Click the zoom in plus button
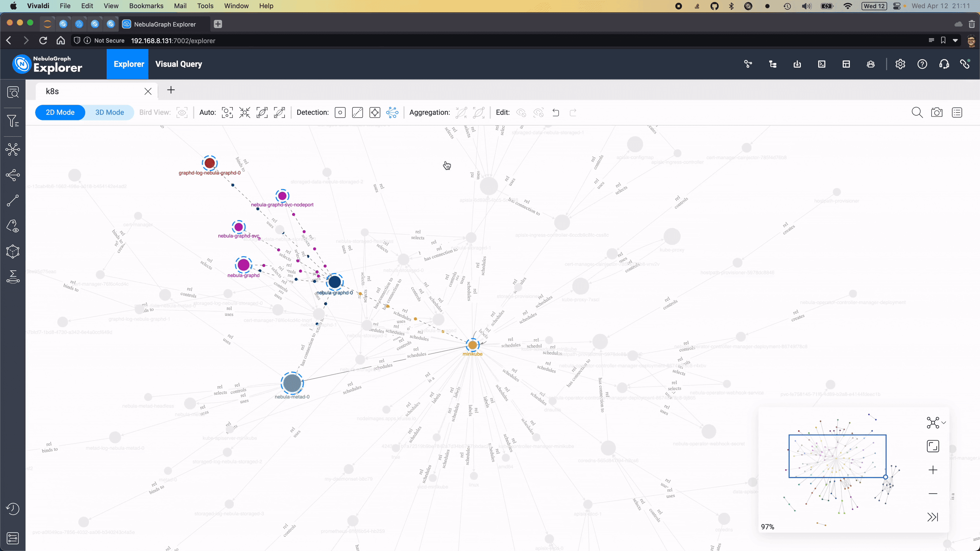980x551 pixels. 933,470
